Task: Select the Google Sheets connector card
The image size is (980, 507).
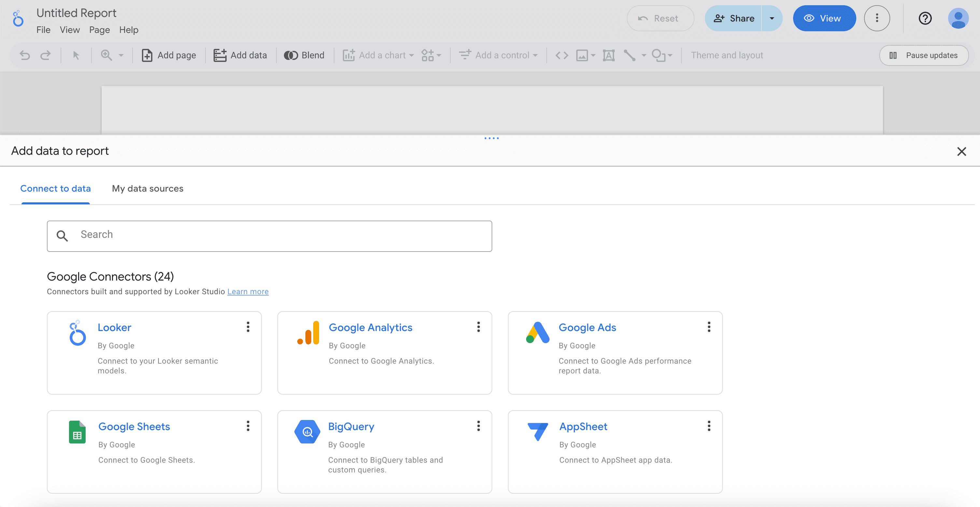Action: 154,451
